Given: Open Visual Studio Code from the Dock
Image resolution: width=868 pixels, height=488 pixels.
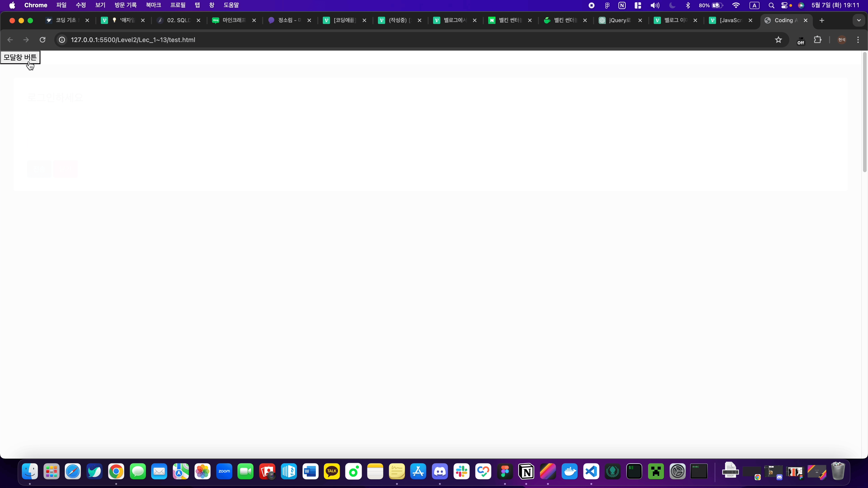Looking at the screenshot, I should tap(591, 472).
